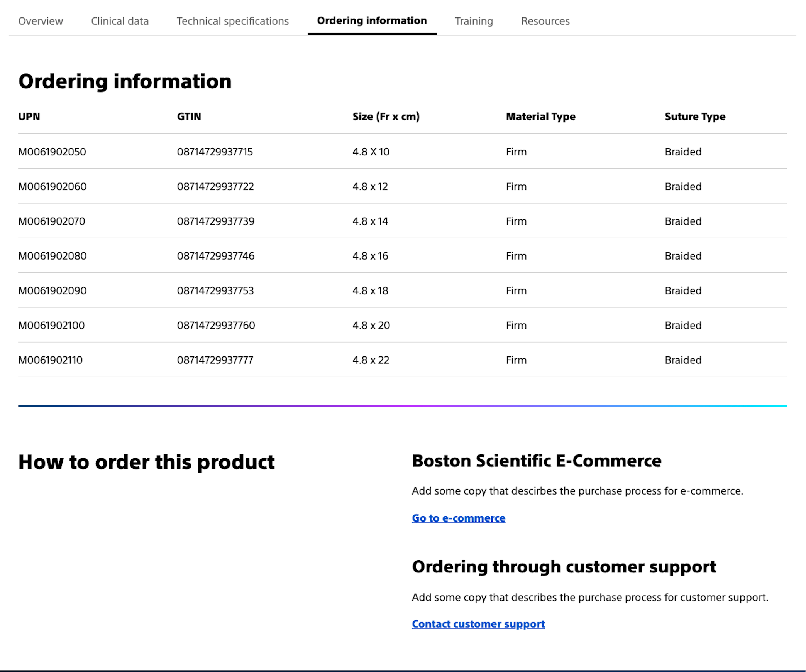
Task: Click the Suture Type column header
Action: (695, 117)
